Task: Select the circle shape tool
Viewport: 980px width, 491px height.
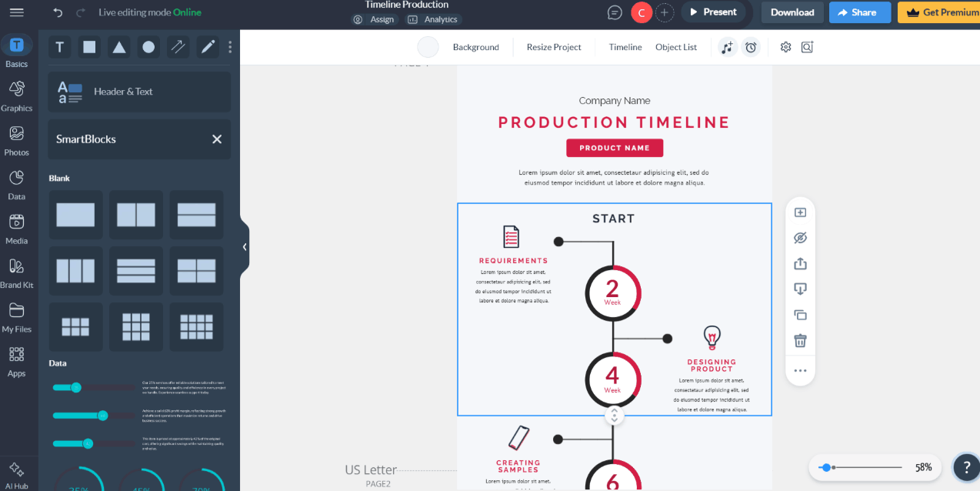Action: (x=148, y=47)
